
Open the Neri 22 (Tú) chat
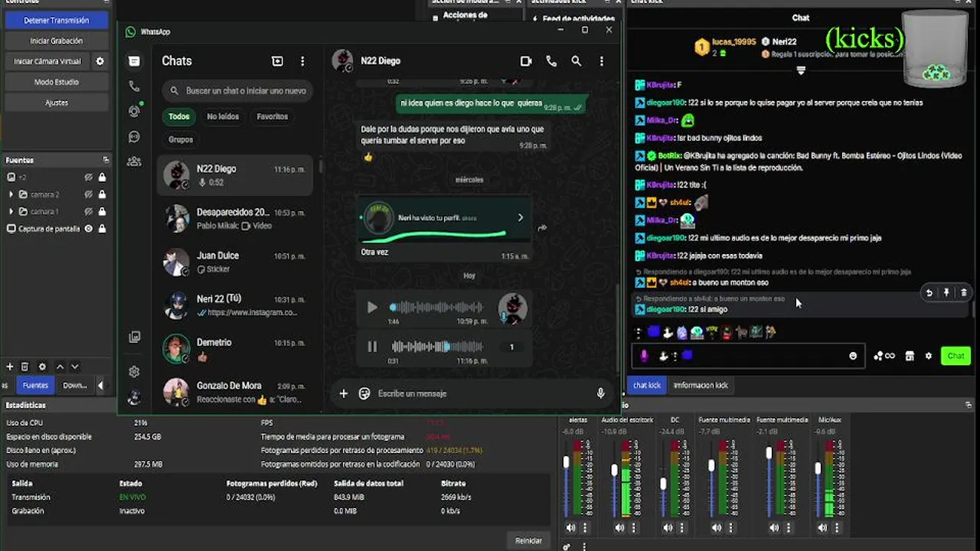(236, 305)
